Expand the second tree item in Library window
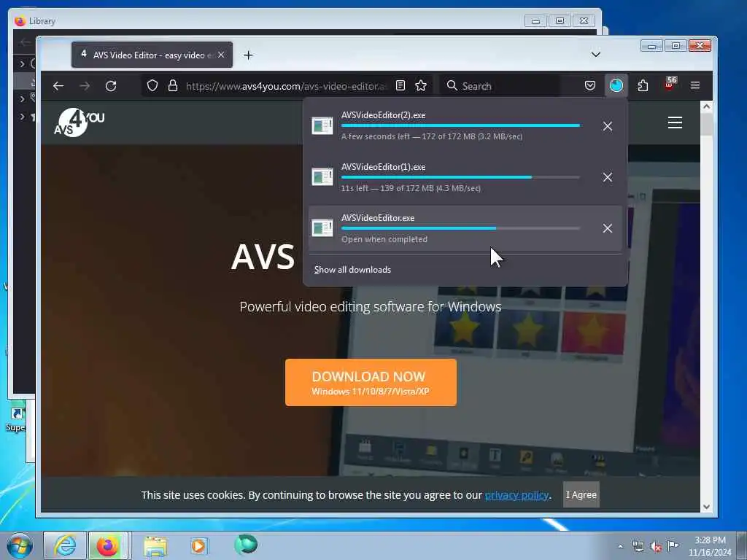This screenshot has width=747, height=560. point(23,98)
